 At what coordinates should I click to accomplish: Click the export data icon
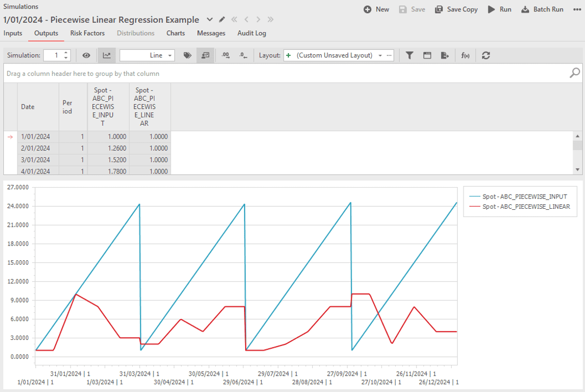(445, 55)
